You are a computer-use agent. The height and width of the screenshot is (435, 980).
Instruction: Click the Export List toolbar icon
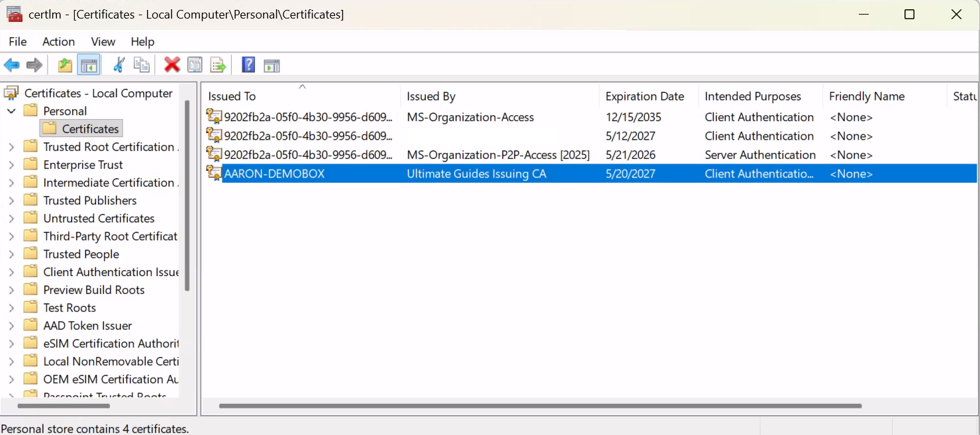click(218, 65)
